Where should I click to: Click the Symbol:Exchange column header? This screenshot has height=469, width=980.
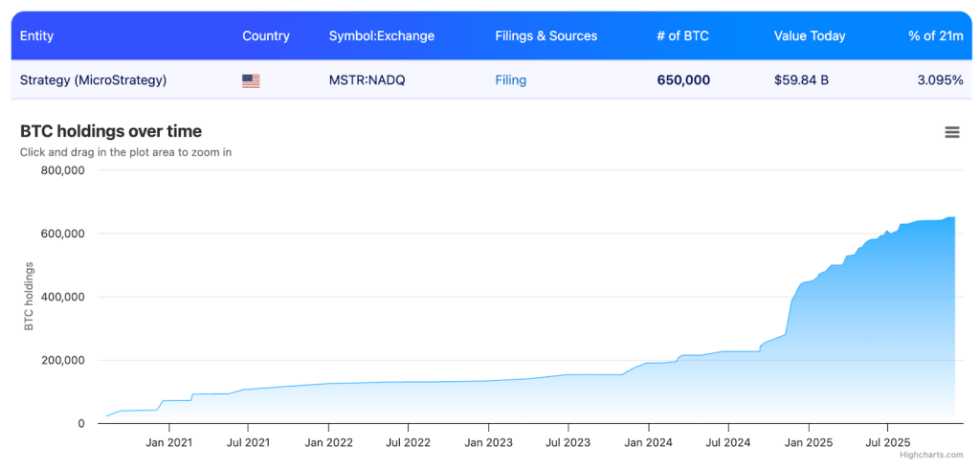click(381, 36)
